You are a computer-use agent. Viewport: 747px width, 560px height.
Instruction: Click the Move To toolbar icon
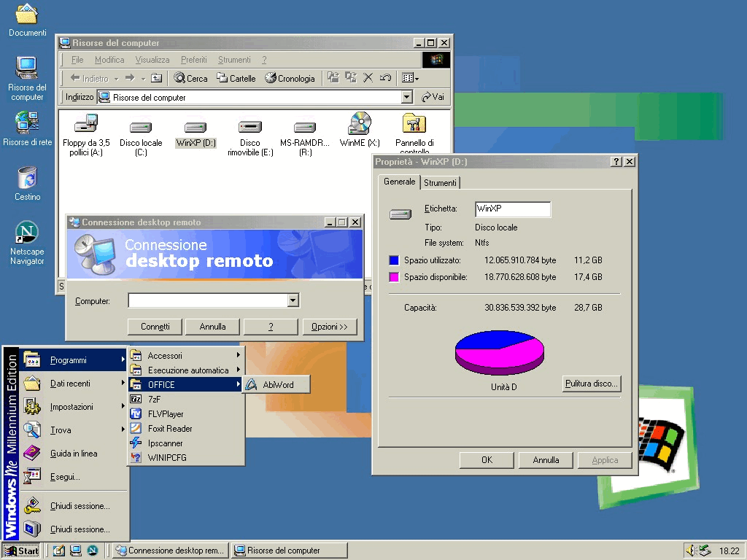pyautogui.click(x=333, y=77)
